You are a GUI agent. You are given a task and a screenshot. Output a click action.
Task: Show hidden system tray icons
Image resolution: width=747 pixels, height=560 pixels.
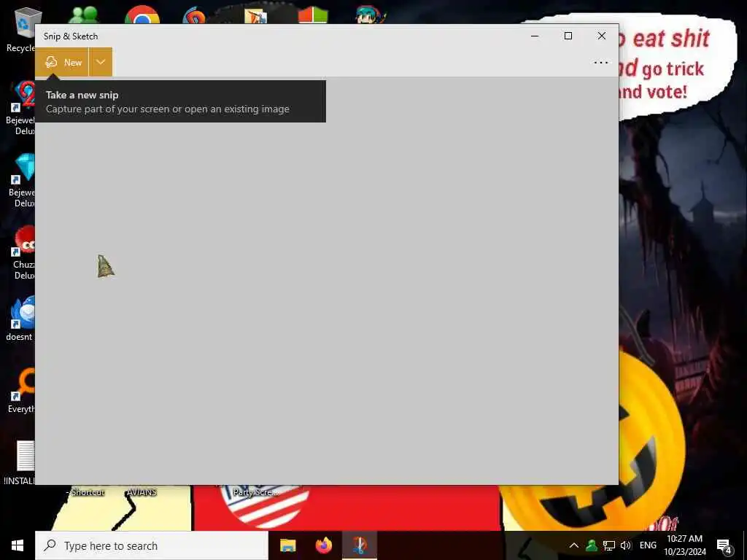click(x=574, y=545)
